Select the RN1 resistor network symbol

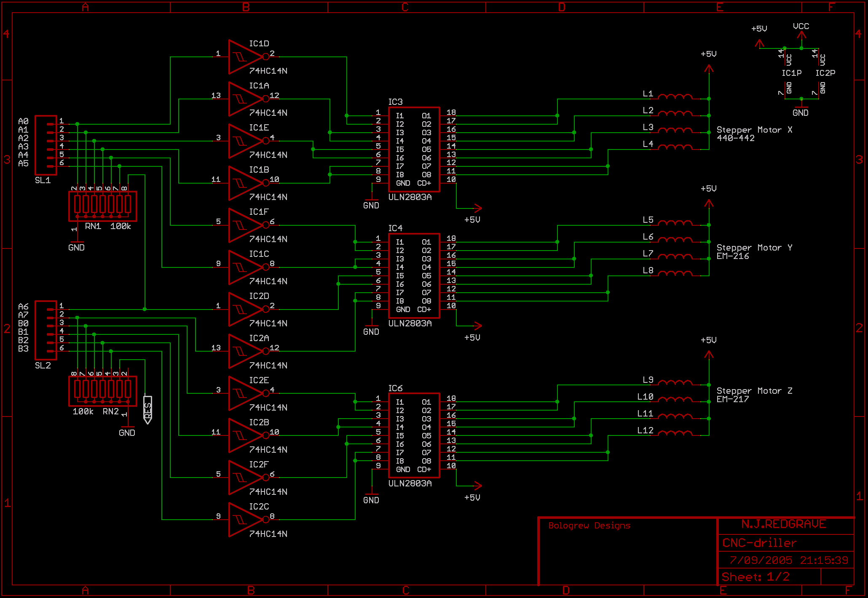pyautogui.click(x=103, y=206)
